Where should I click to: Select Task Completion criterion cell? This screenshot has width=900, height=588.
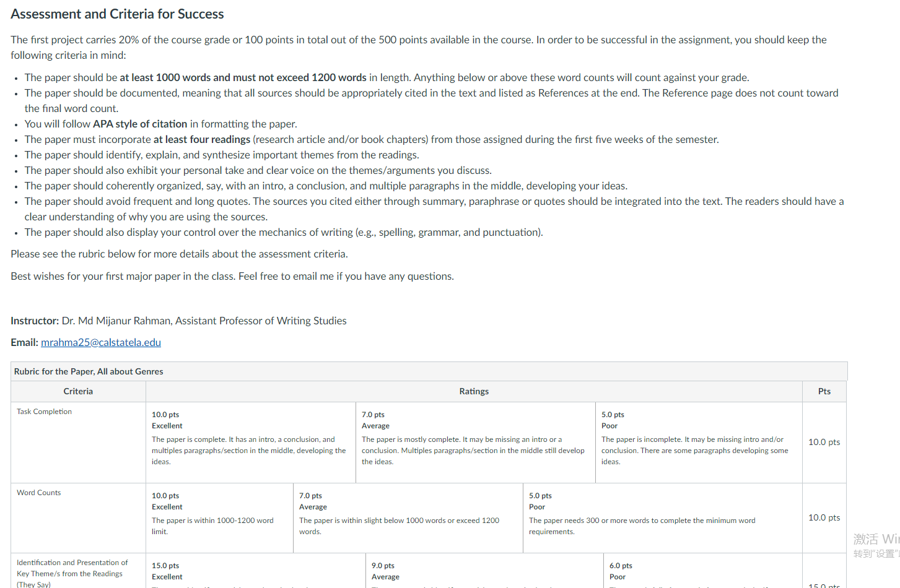78,443
